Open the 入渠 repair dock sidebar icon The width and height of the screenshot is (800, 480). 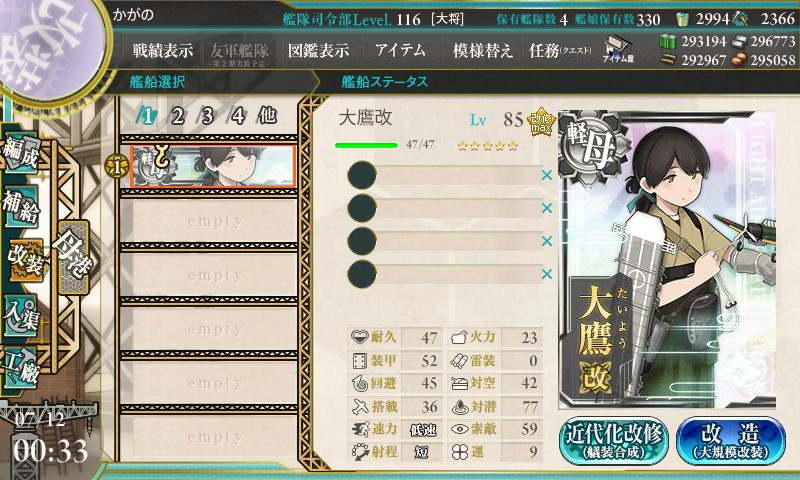[x=21, y=316]
